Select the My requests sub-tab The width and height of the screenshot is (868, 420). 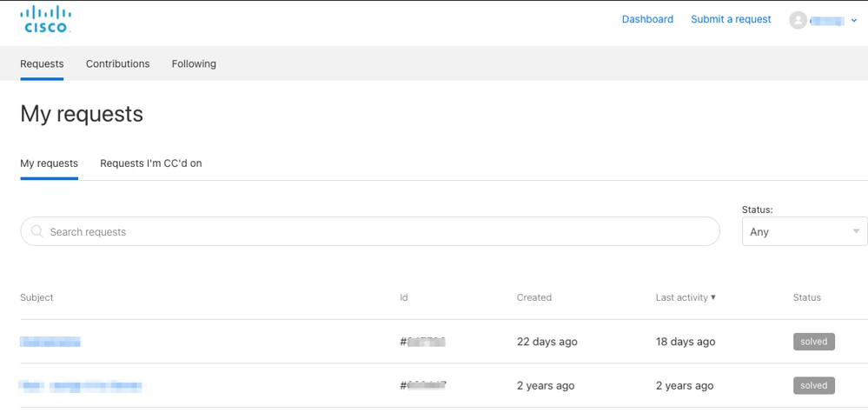50,163
